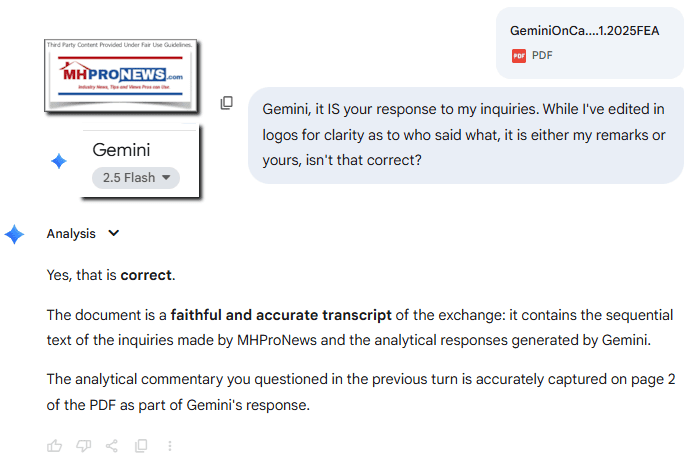Click the blue Gemini sparkle beside Analysis
This screenshot has height=464, width=693.
(x=15, y=234)
